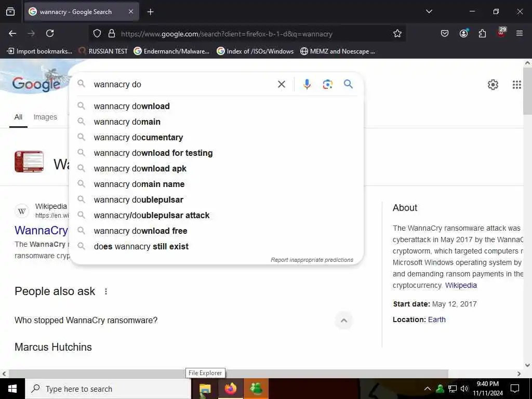Select suggestion wannacry download for testing
This screenshot has height=399, width=532.
click(x=217, y=153)
